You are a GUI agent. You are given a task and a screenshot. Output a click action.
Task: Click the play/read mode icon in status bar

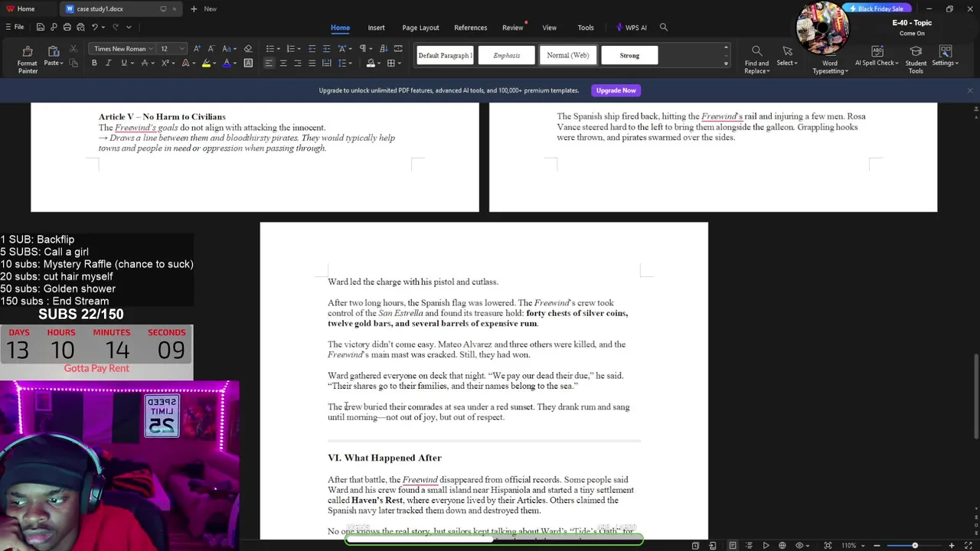coord(766,546)
